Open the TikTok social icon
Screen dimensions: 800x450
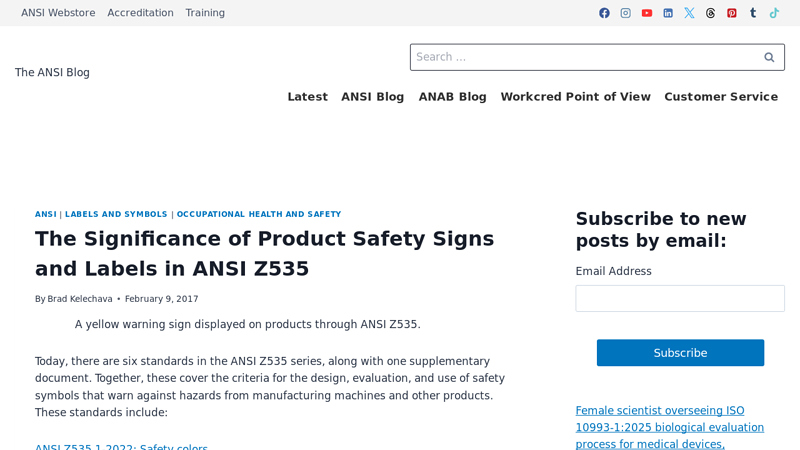point(774,13)
